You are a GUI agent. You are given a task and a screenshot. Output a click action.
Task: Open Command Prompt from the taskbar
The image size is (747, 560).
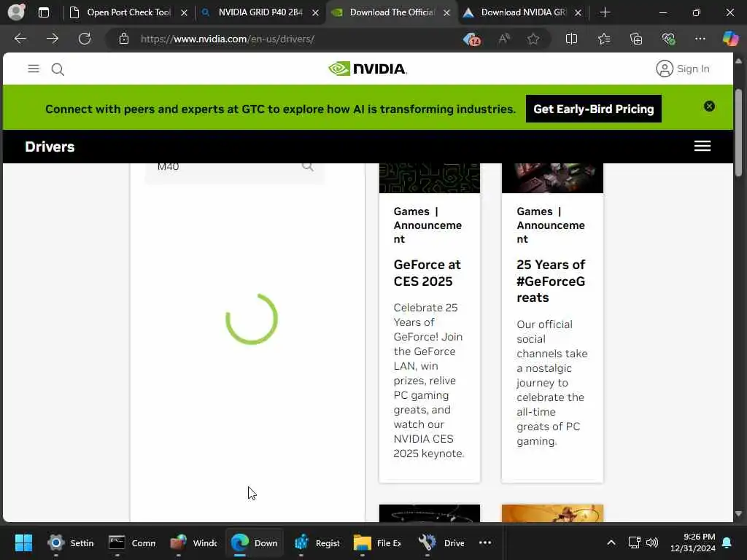tap(132, 542)
